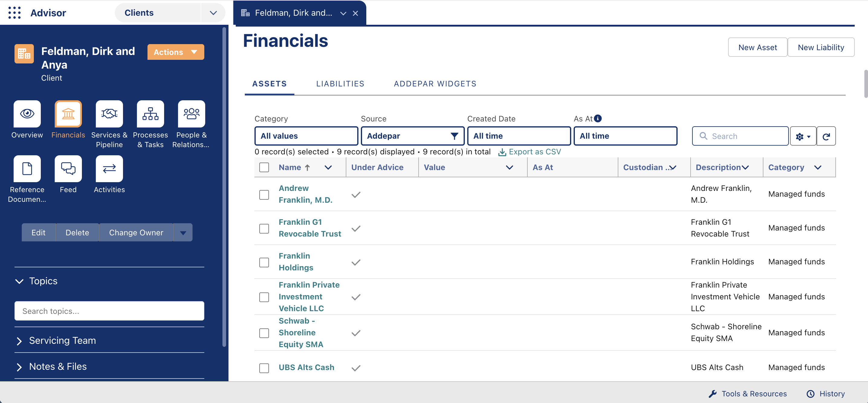Check Franklin Private Investment Vehicle LLC checkbox
The width and height of the screenshot is (868, 403).
click(x=264, y=297)
